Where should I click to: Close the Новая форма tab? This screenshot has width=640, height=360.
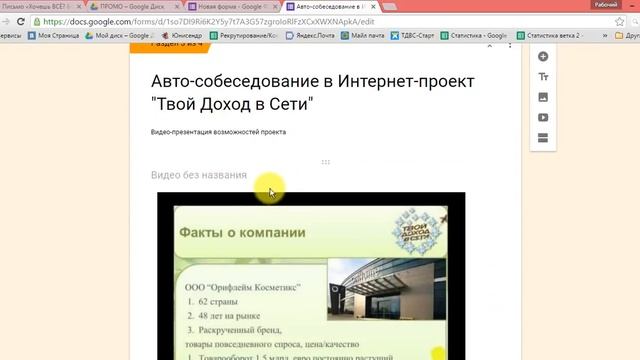[x=275, y=7]
